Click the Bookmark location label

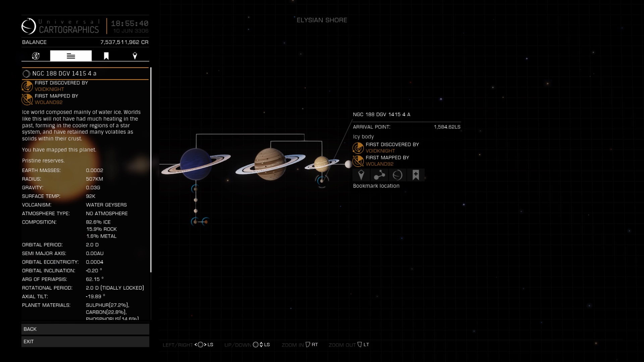click(x=376, y=186)
